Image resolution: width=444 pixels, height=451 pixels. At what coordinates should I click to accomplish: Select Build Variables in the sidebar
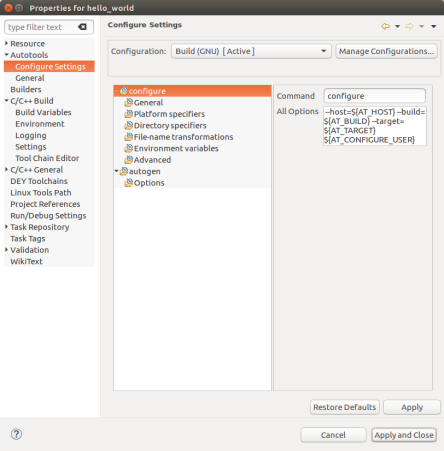click(43, 112)
